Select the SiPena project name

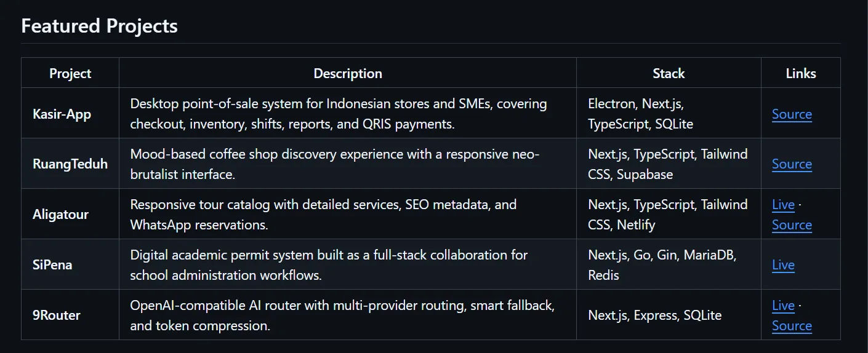52,265
